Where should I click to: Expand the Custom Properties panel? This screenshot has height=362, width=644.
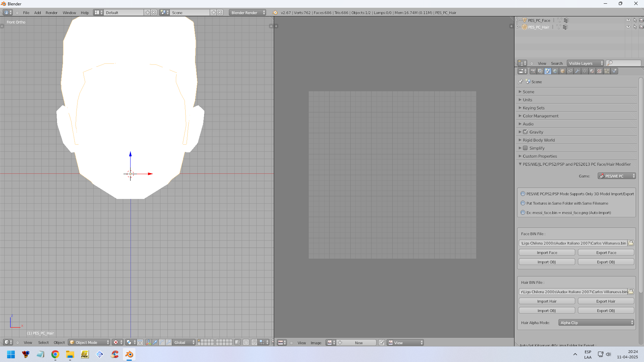pos(577,156)
